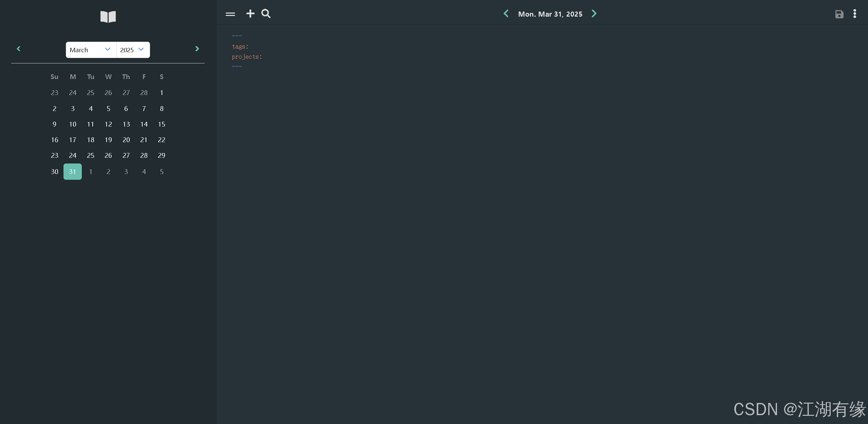868x424 pixels.
Task: Select March 15 in the calendar
Action: pos(162,124)
